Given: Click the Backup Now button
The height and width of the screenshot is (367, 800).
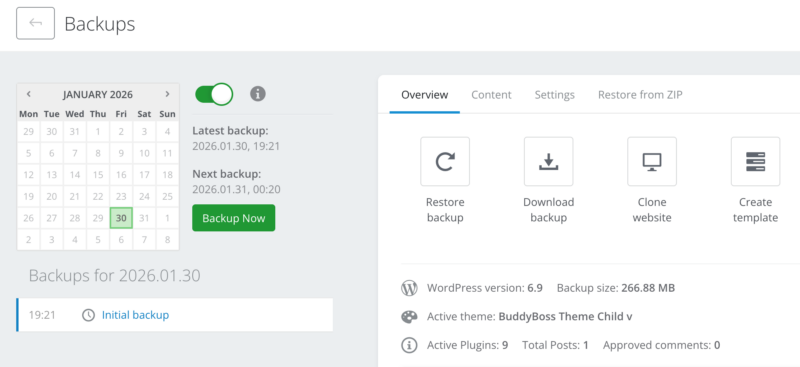Looking at the screenshot, I should (234, 218).
